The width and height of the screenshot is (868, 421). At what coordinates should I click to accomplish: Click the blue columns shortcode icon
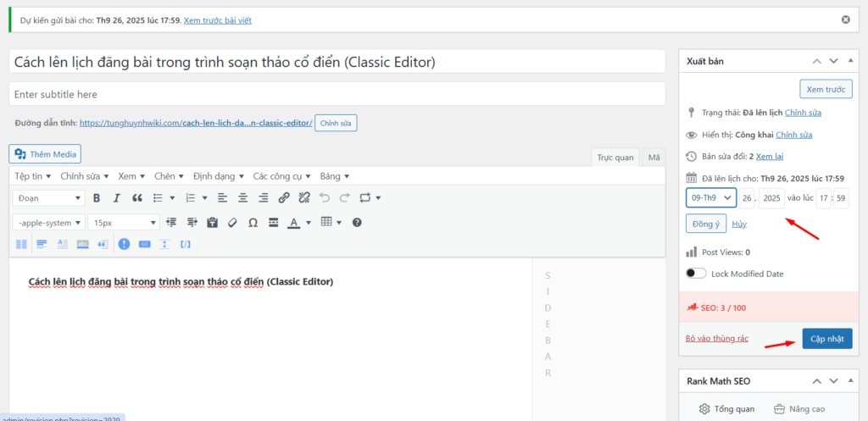tap(21, 244)
